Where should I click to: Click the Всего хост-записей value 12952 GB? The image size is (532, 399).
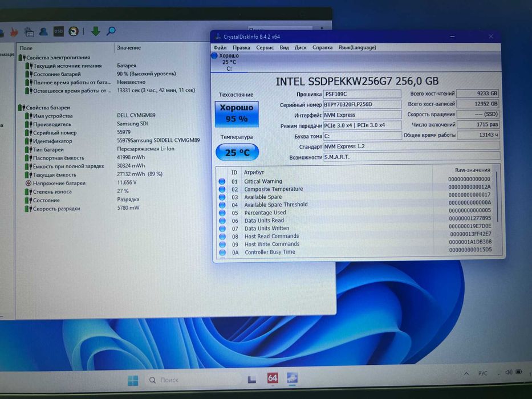478,104
